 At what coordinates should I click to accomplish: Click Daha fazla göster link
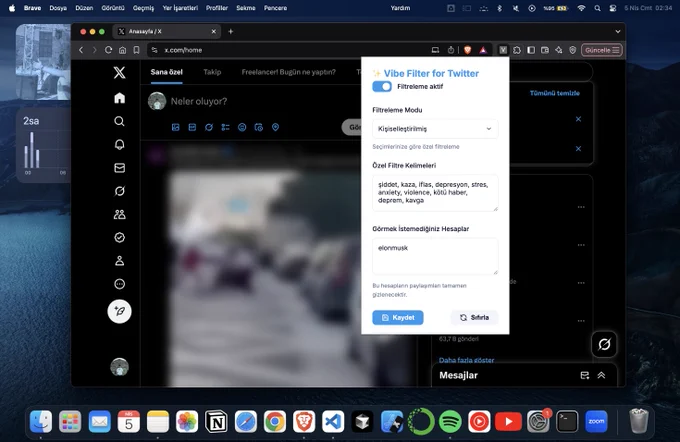point(467,360)
